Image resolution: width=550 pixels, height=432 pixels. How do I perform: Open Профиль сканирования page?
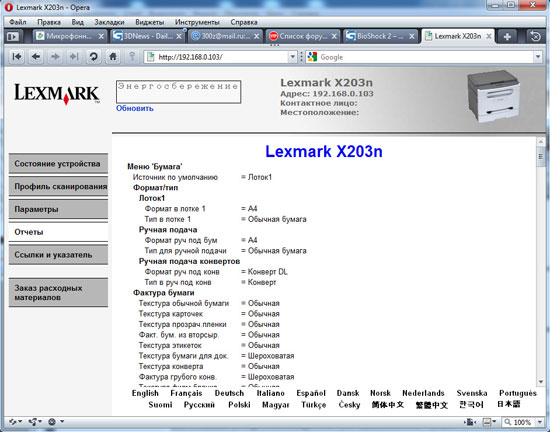click(58, 186)
